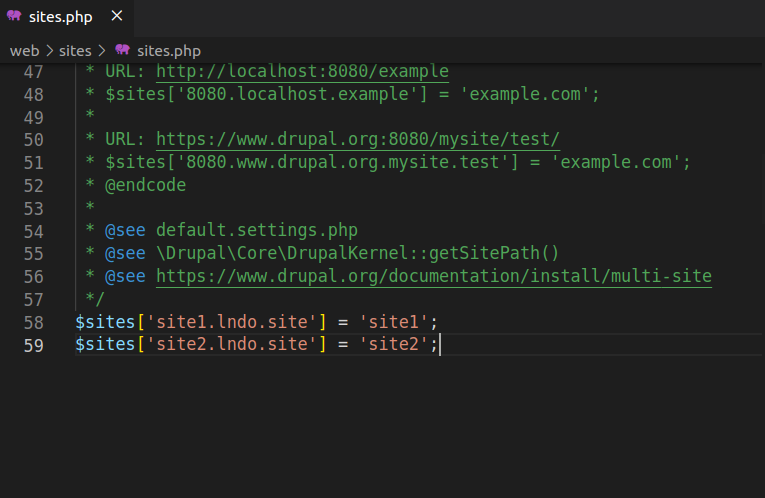Open the drupal.org:8080/mysite/test/ URL link
The height and width of the screenshot is (498, 765).
[x=358, y=140]
